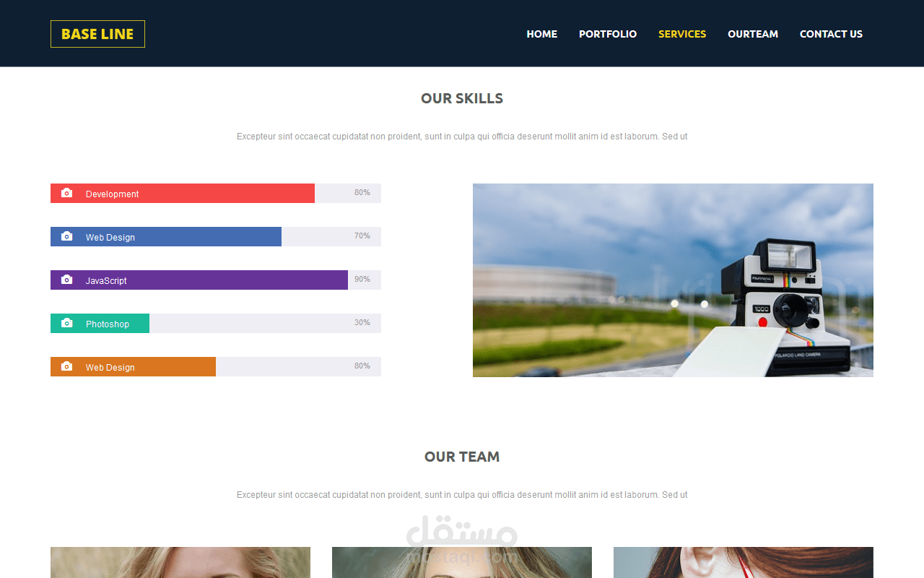The height and width of the screenshot is (578, 924).
Task: Go to the PORTFOLIO nav item
Action: [608, 34]
